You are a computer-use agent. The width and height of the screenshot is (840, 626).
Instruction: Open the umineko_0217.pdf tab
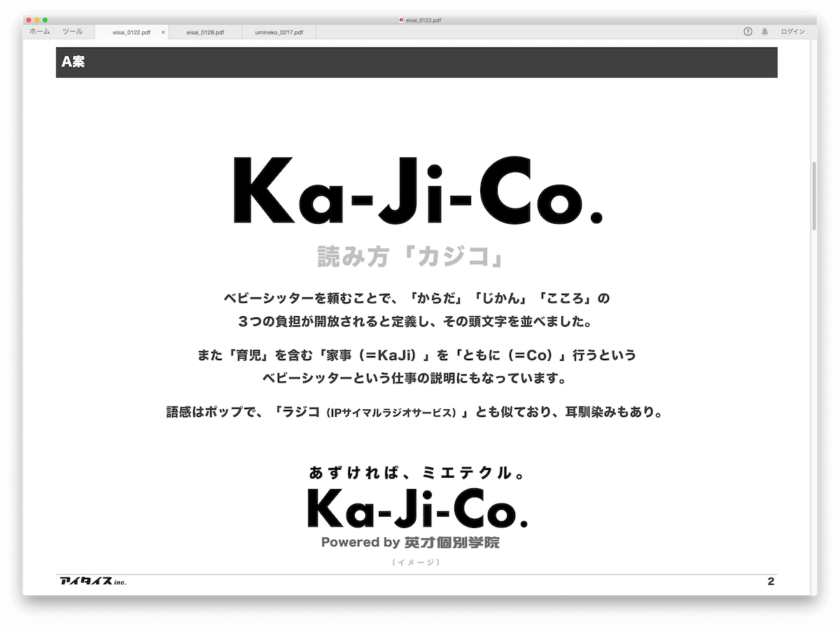(279, 32)
